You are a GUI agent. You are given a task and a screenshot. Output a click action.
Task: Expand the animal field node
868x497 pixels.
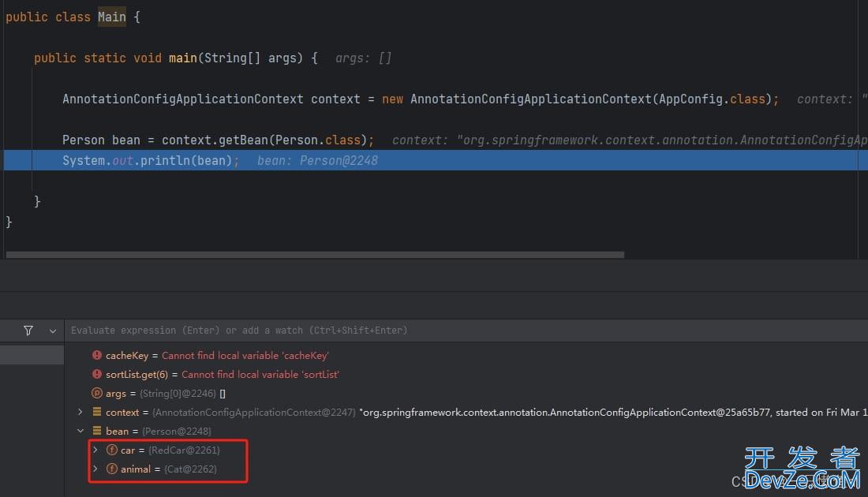pyautogui.click(x=95, y=469)
